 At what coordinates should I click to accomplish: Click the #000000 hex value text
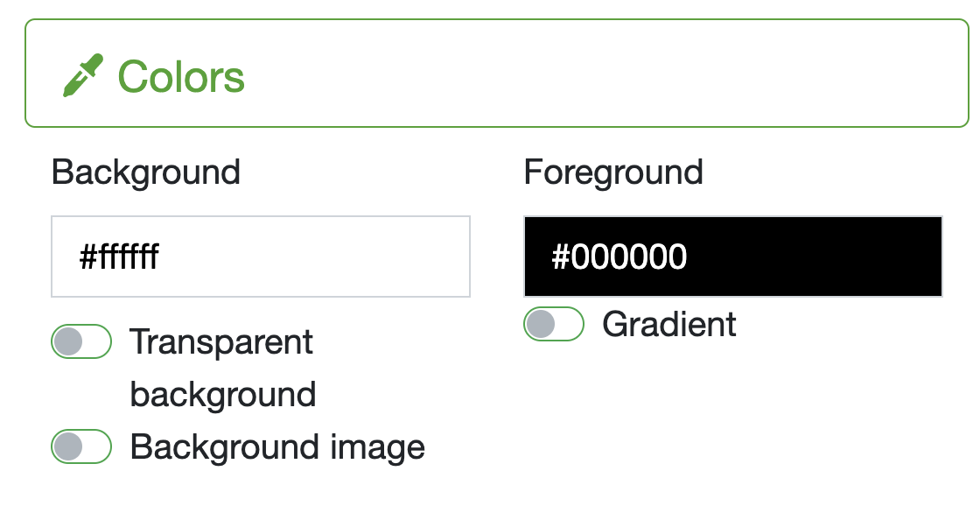point(619,257)
